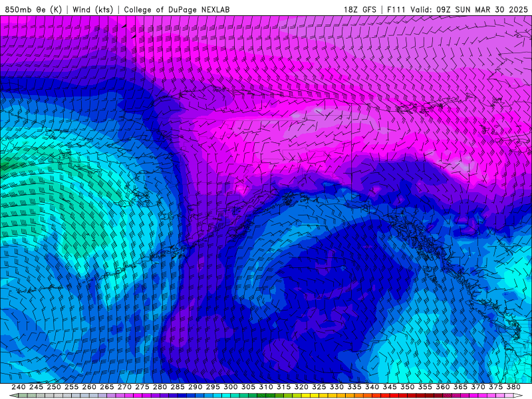Click the 300 value on the color scale
This screenshot has height=399, width=532.
click(x=231, y=387)
